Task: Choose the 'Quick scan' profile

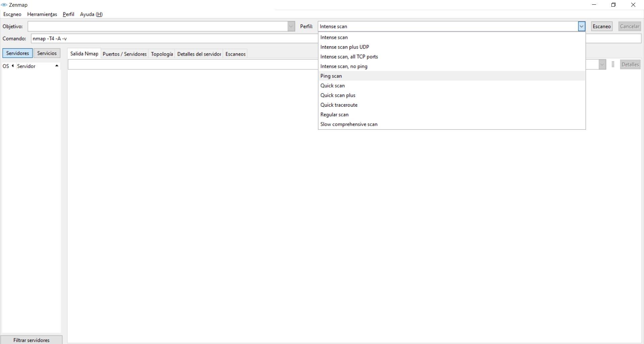Action: click(x=452, y=86)
